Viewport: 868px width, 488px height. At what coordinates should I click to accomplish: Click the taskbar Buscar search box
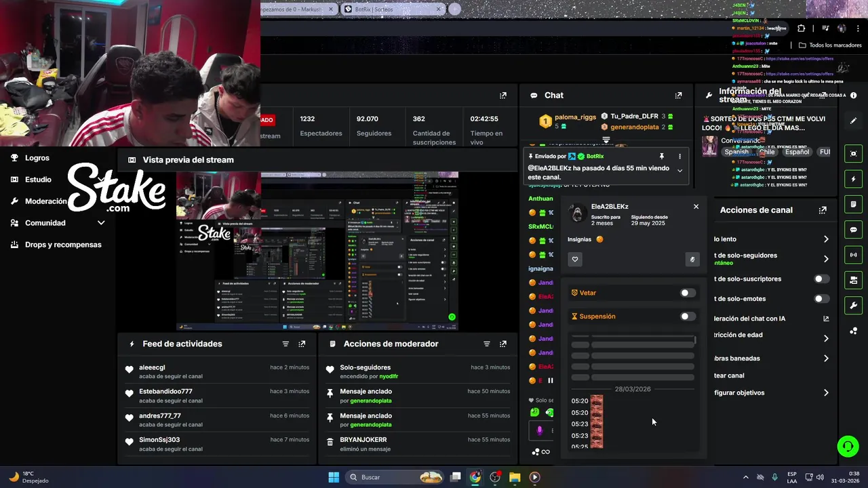click(395, 477)
